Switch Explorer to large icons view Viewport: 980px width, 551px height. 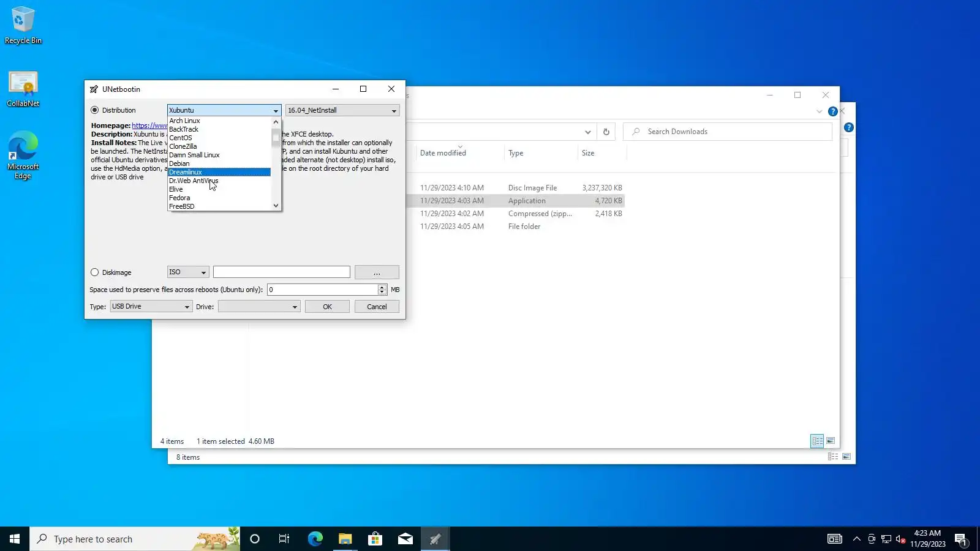831,441
